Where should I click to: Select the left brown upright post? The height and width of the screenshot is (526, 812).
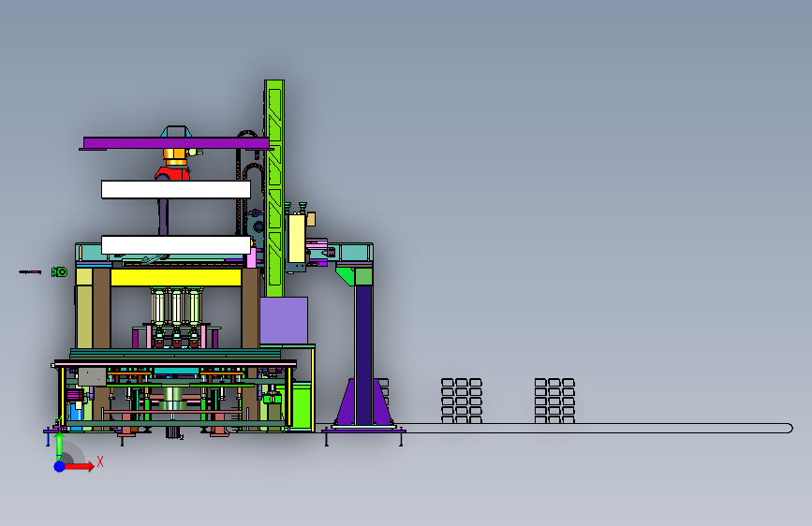click(101, 308)
